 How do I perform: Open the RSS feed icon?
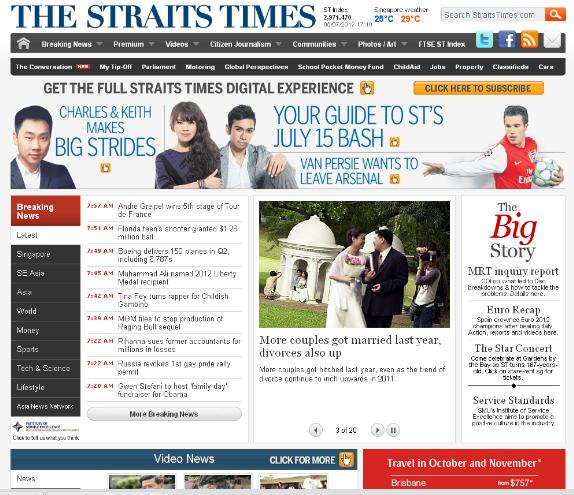(x=529, y=40)
